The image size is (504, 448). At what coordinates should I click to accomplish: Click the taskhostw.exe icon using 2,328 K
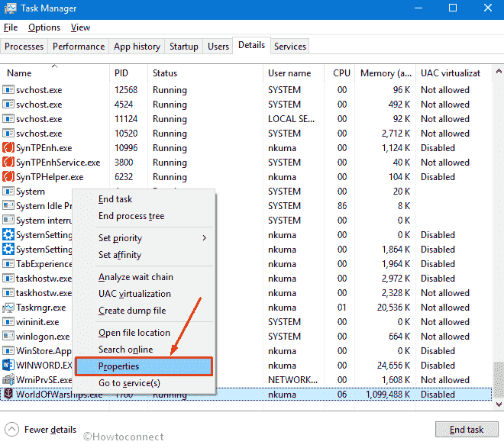[8, 292]
